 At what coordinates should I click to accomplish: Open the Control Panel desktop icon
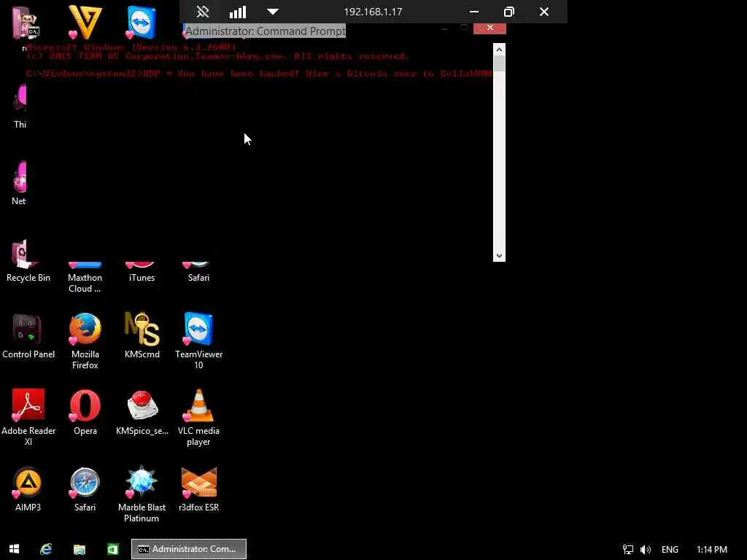(28, 335)
